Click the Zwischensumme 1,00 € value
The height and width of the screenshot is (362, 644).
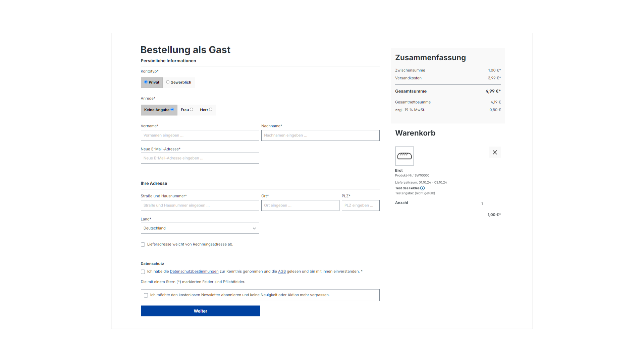[x=494, y=70]
